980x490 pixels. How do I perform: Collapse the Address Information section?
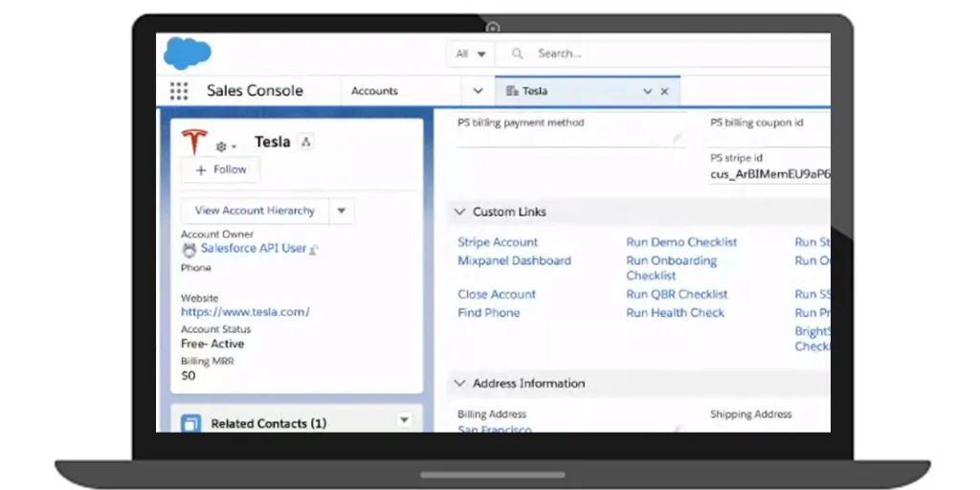coord(459,383)
